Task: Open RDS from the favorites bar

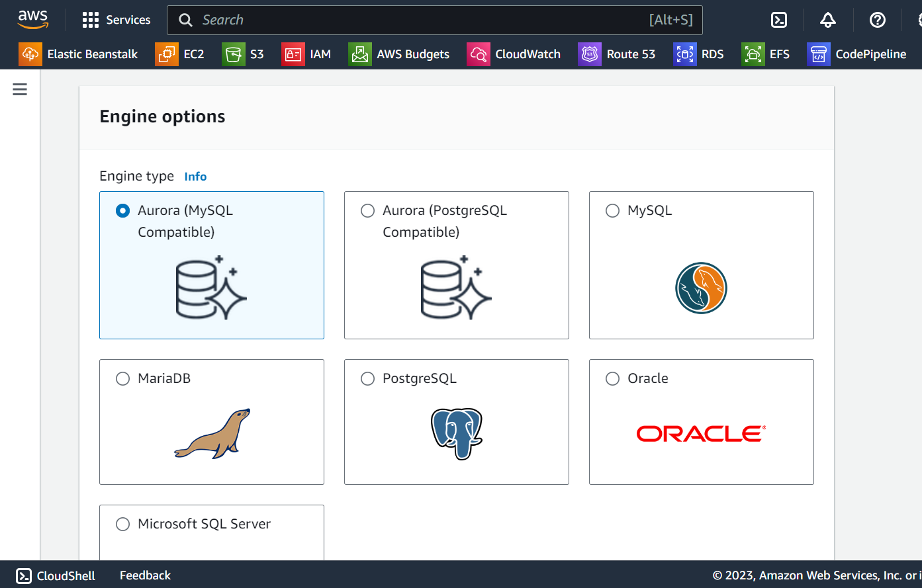Action: coord(713,54)
